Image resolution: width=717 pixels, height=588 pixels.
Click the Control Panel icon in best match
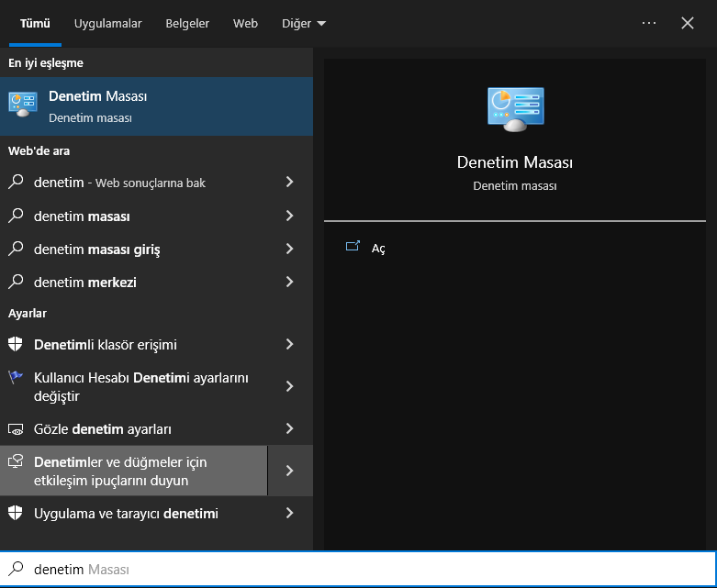pos(23,105)
